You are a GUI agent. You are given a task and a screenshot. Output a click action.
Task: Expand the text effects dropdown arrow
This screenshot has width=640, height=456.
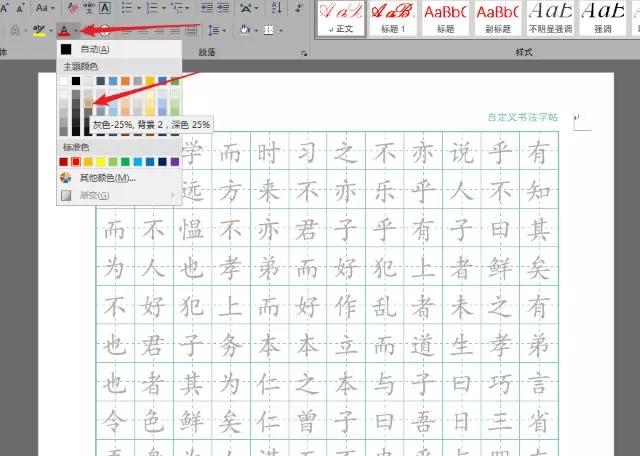pyautogui.click(x=26, y=31)
